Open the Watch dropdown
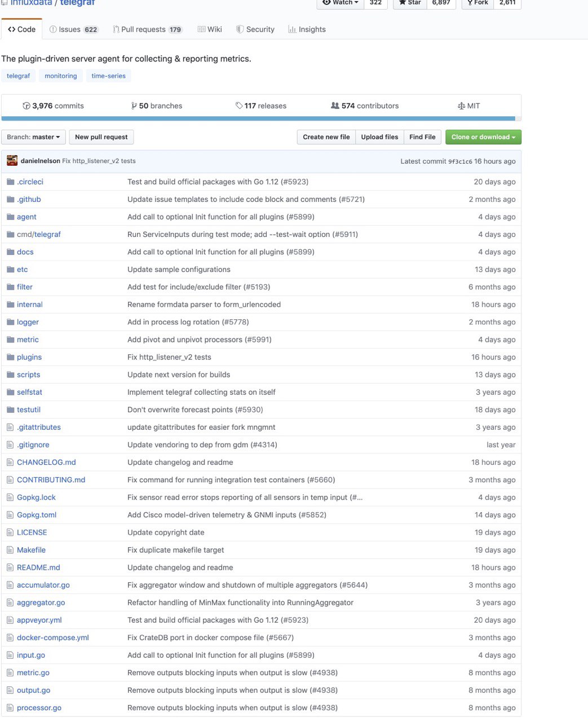588x722 pixels. [x=341, y=3]
